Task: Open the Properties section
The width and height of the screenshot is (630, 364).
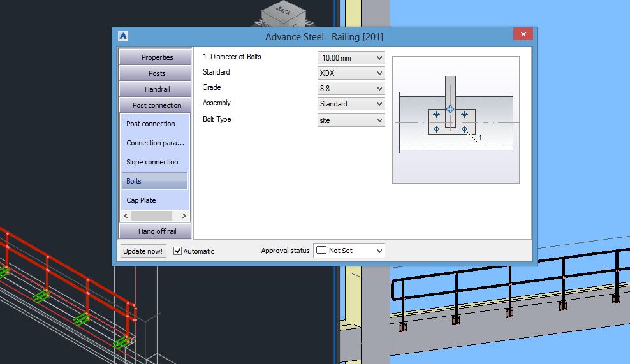Action: click(155, 57)
